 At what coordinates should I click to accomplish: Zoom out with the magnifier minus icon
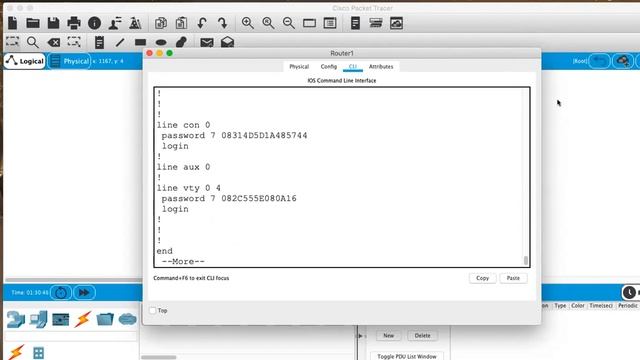click(289, 23)
